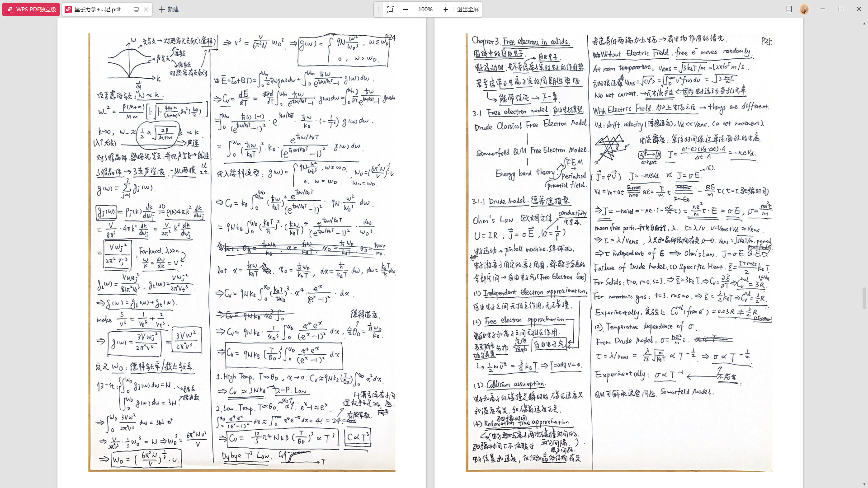The image size is (868, 488).
Task: Click the monitor icon on the PDF tab
Action: coord(136,9)
